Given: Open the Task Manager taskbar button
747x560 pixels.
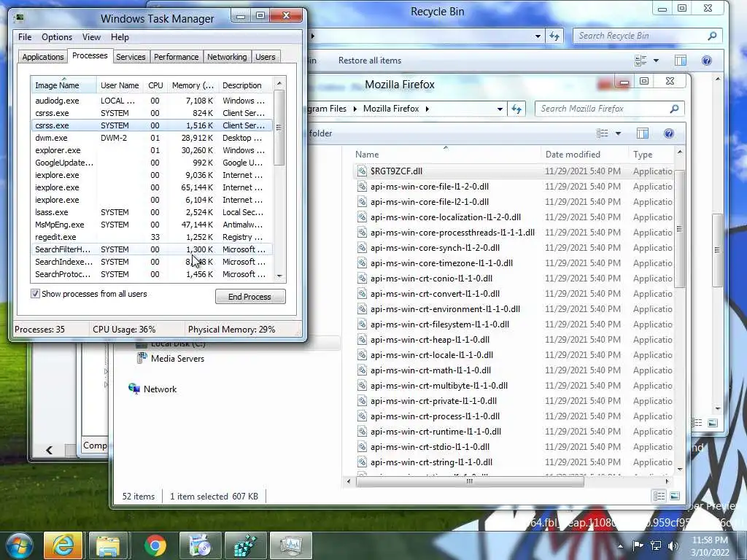Looking at the screenshot, I should point(290,545).
